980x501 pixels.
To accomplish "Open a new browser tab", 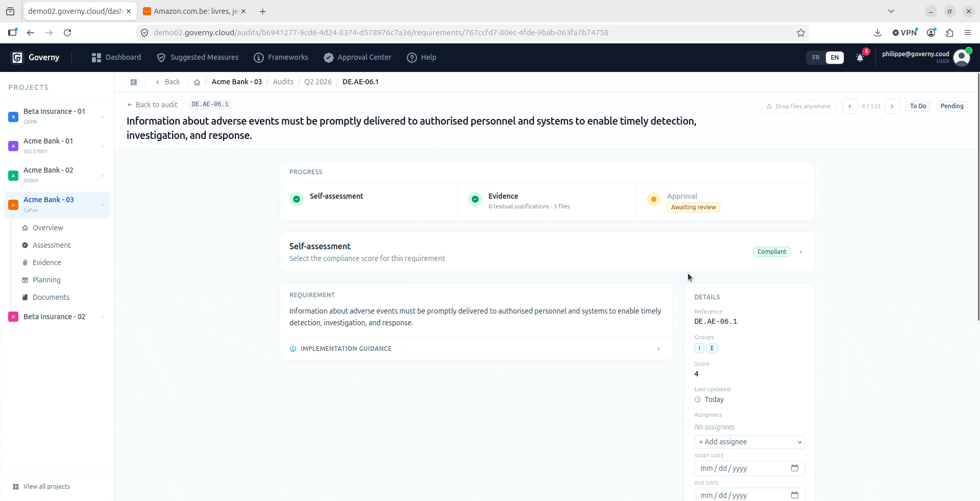I will tap(262, 11).
